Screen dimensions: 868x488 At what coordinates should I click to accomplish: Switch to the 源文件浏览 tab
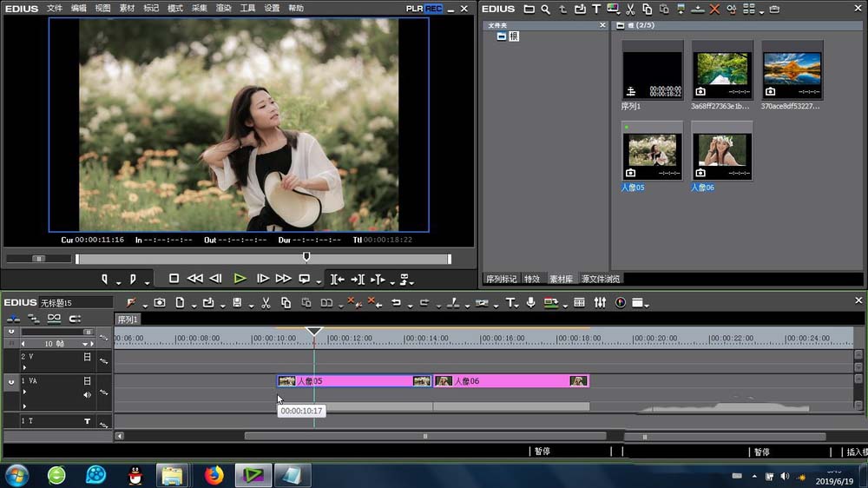coord(601,279)
